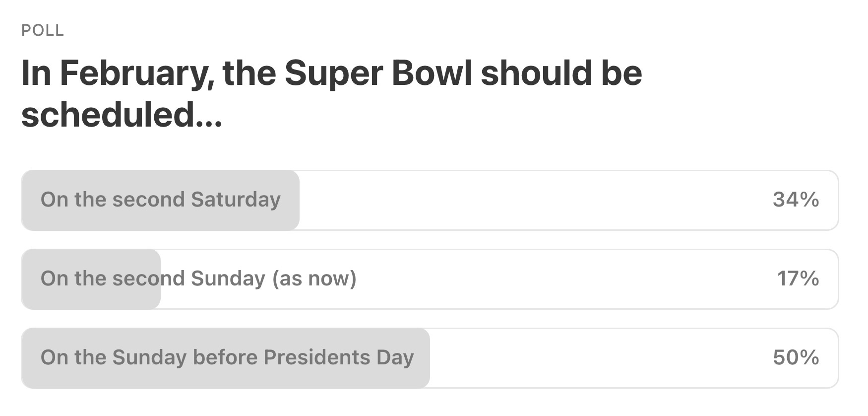Viewport: 868px width, 416px height.
Task: Click the 17% result percentage
Action: point(798,278)
